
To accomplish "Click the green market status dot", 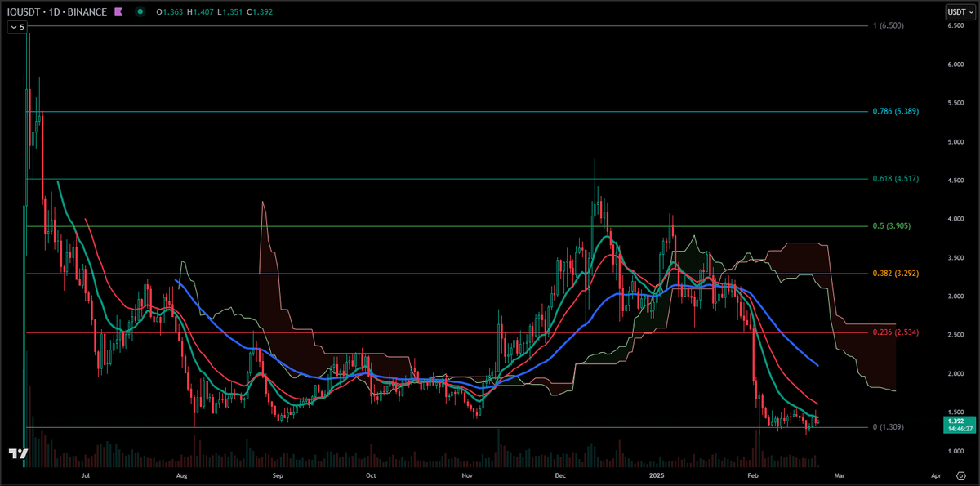I will 140,11.
